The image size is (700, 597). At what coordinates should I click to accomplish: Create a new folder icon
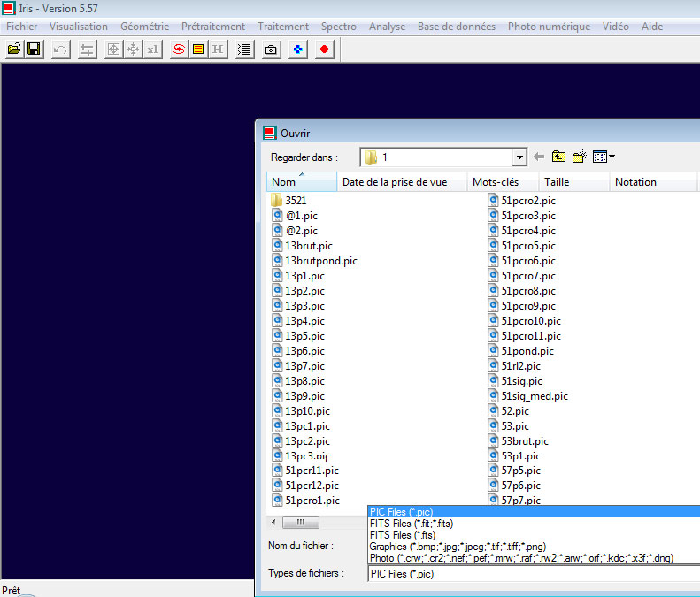(579, 157)
